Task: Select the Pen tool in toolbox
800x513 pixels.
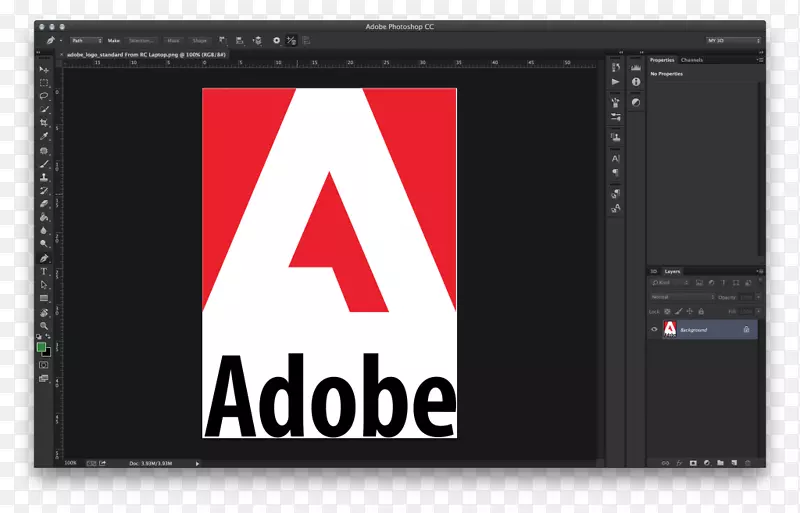Action: pyautogui.click(x=44, y=258)
